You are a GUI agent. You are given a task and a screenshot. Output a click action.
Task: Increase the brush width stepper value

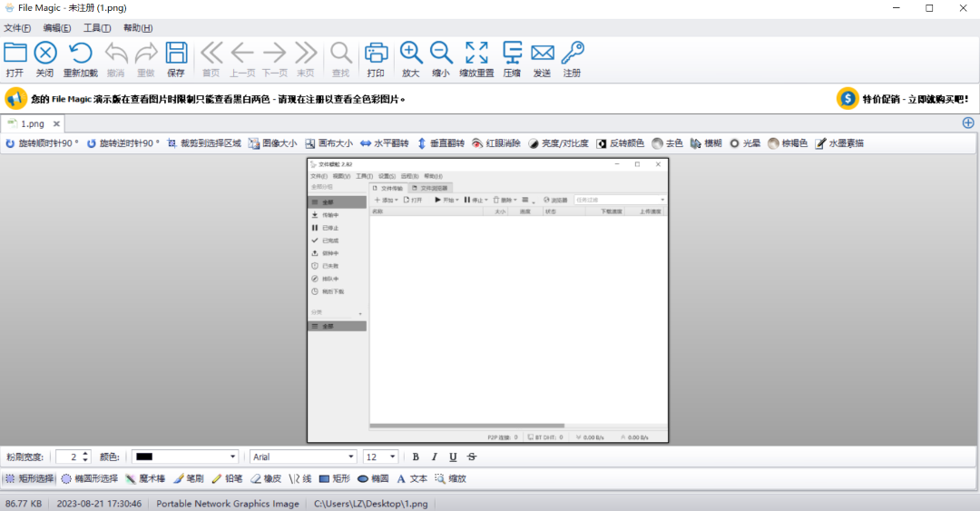click(85, 453)
